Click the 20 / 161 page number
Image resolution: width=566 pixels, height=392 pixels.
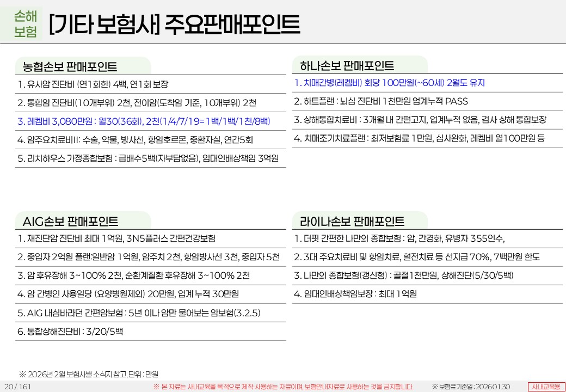(17, 386)
